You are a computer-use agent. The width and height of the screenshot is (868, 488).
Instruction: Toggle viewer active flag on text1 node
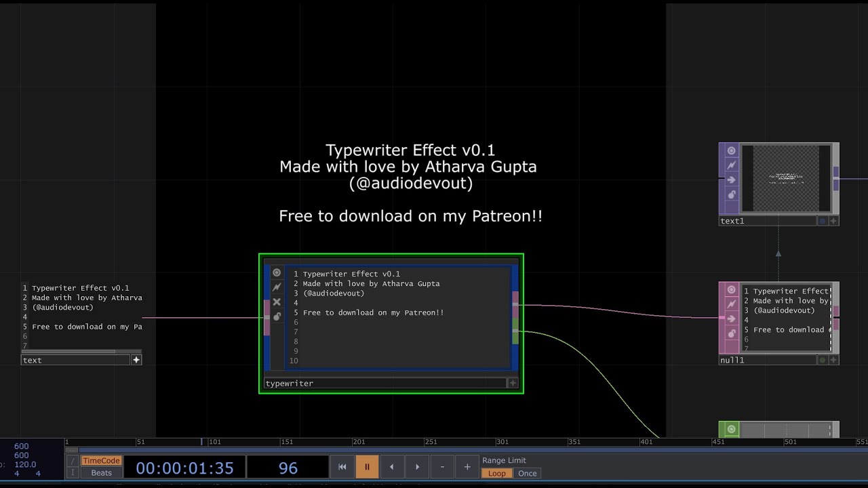[732, 150]
